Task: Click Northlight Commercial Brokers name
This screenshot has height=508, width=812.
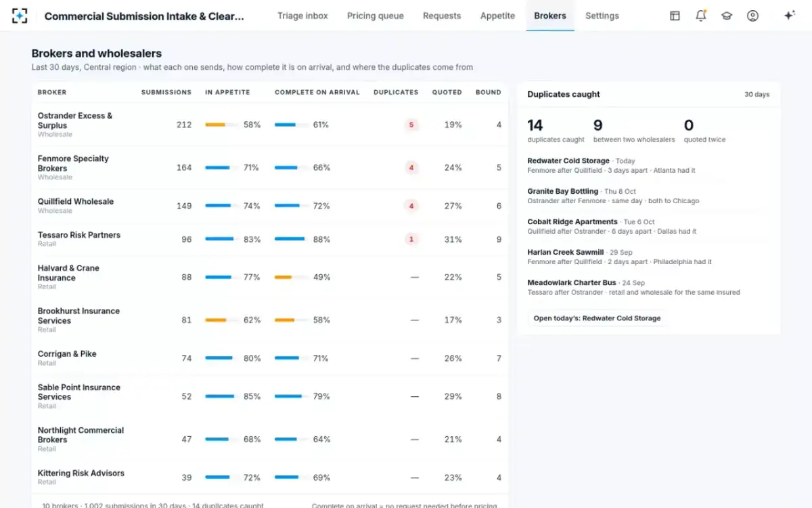Action: pyautogui.click(x=81, y=435)
